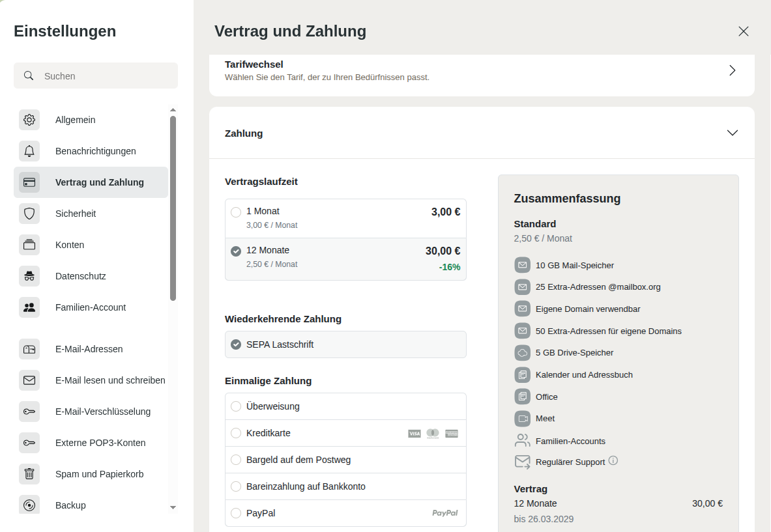Open Spam und Papierkorb trash icon
Screen dimensions: 771x532
[x=29, y=474]
